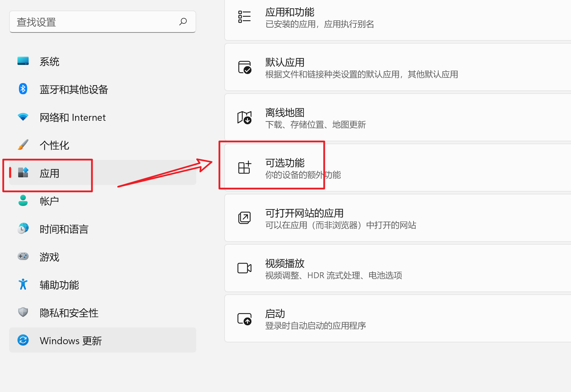Open the 可选功能 heading
Screen dimensions: 571x392
pos(285,163)
